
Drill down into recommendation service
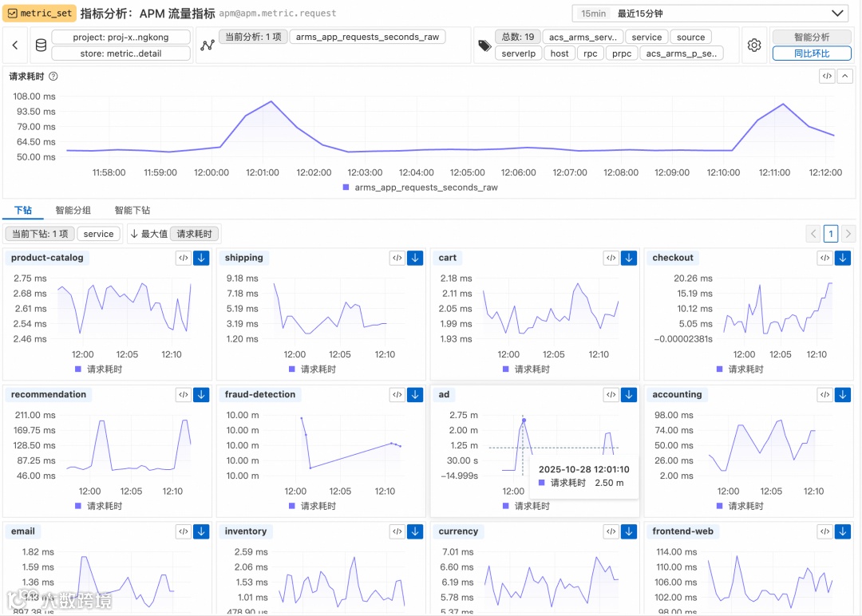(x=201, y=394)
